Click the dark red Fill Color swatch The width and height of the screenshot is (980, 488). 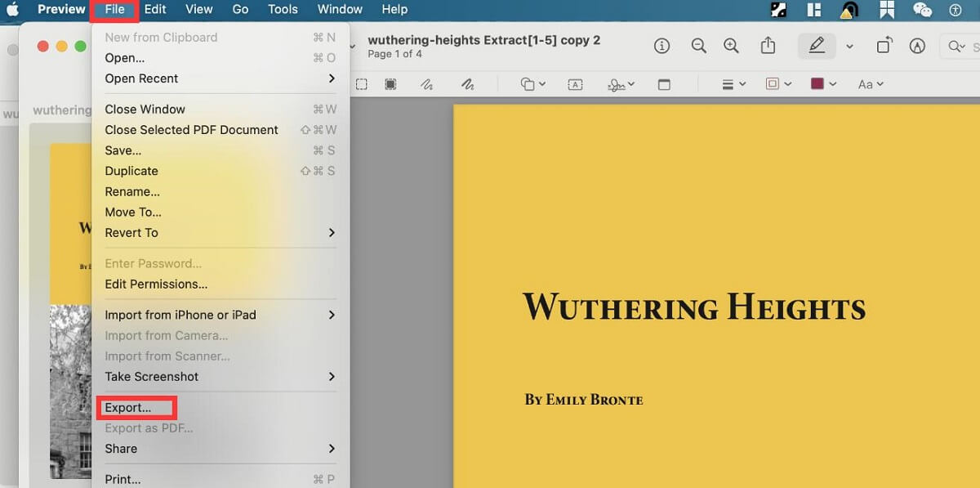click(x=817, y=84)
